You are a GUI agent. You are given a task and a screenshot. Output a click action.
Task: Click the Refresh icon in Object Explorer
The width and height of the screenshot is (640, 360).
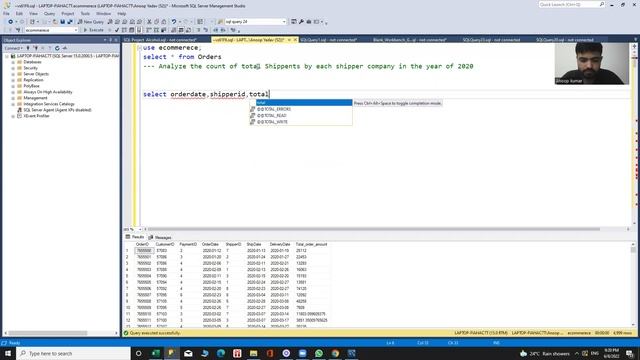click(57, 48)
